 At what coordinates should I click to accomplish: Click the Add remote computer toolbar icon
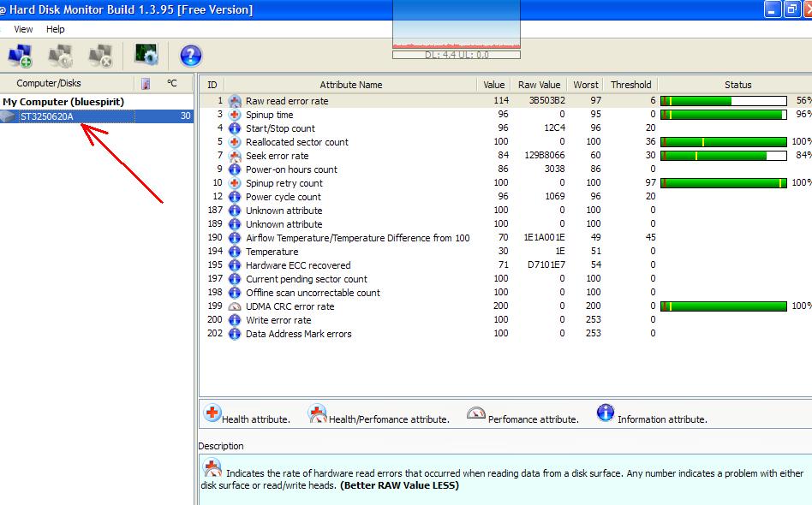[20, 56]
